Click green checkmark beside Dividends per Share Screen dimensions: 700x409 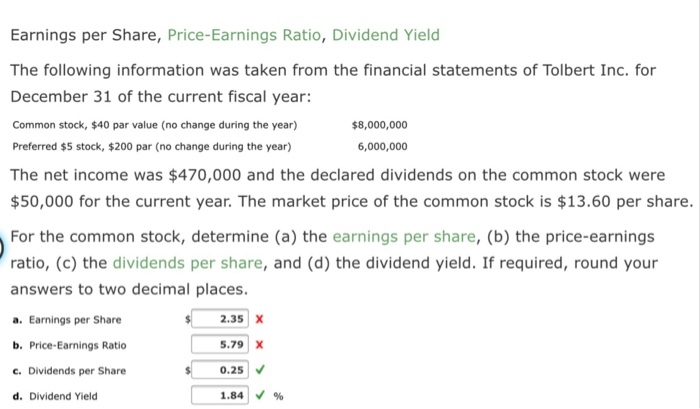point(260,369)
